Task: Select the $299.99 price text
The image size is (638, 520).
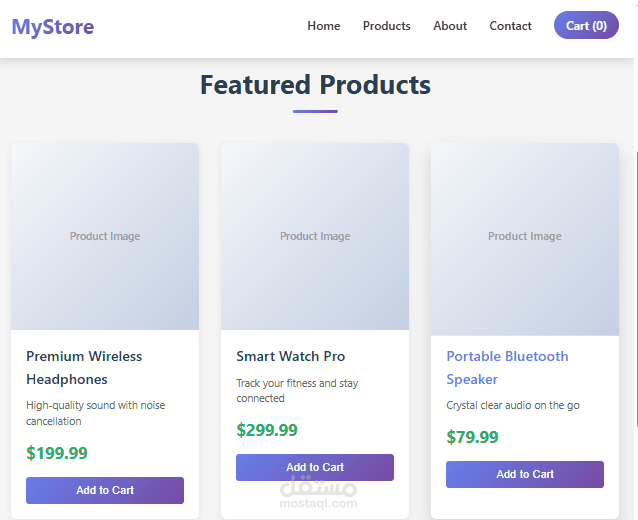Action: [x=267, y=430]
